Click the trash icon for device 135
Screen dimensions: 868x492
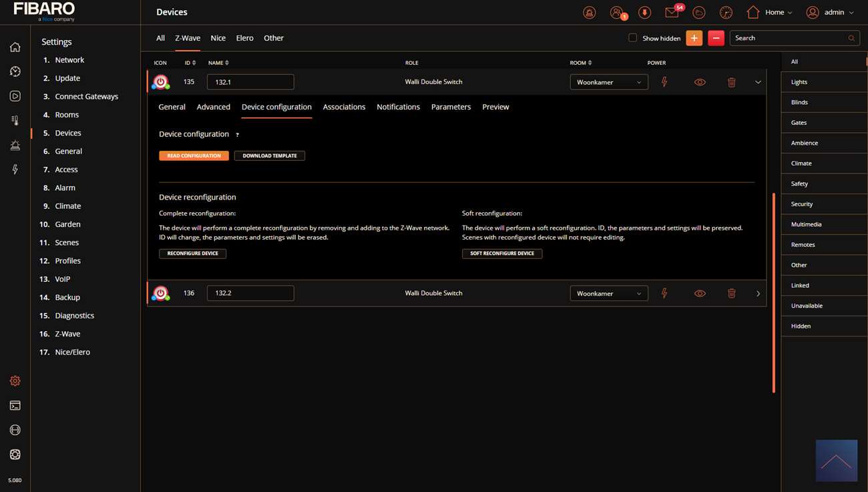[731, 82]
